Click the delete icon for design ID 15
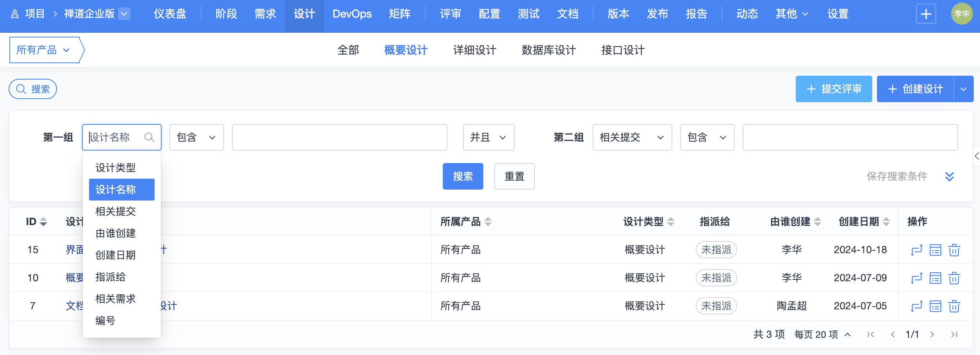 tap(954, 250)
